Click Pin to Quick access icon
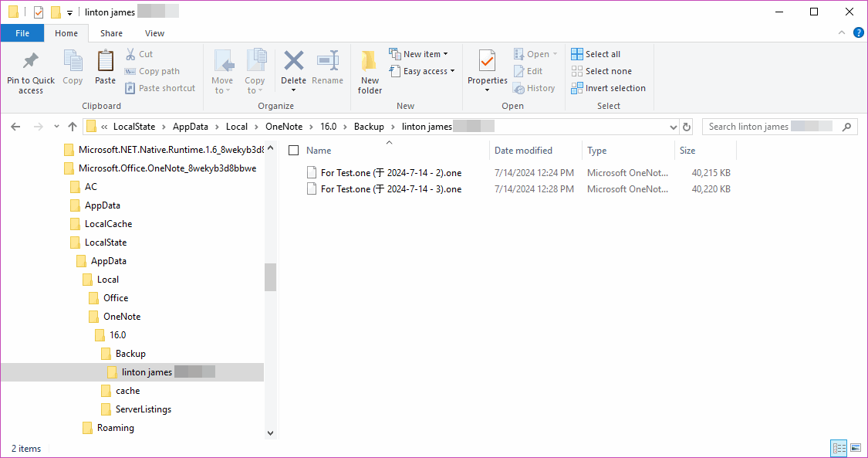Image resolution: width=868 pixels, height=458 pixels. pos(30,61)
